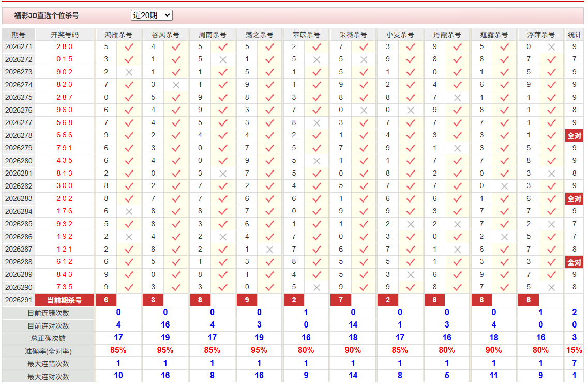This screenshot has height=389, width=588.
Task: Click the checkmark for 采薇杀号 in row 2026278
Action: click(x=364, y=136)
